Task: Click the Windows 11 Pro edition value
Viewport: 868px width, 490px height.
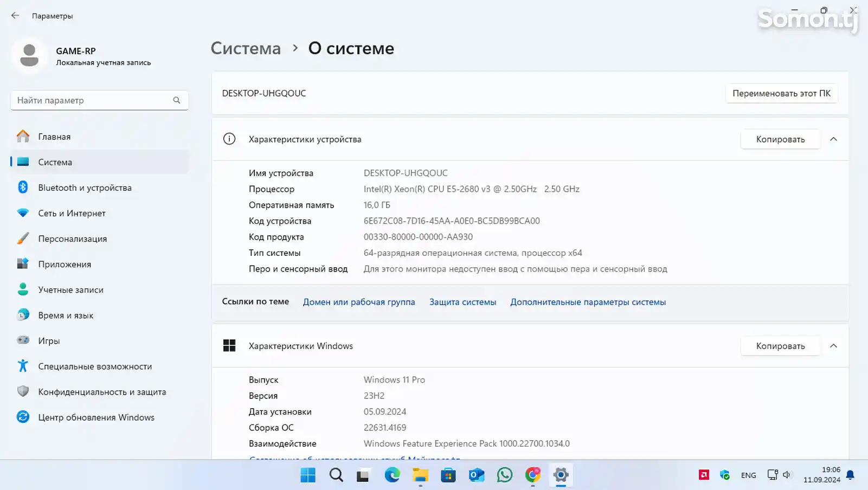Action: pos(394,380)
